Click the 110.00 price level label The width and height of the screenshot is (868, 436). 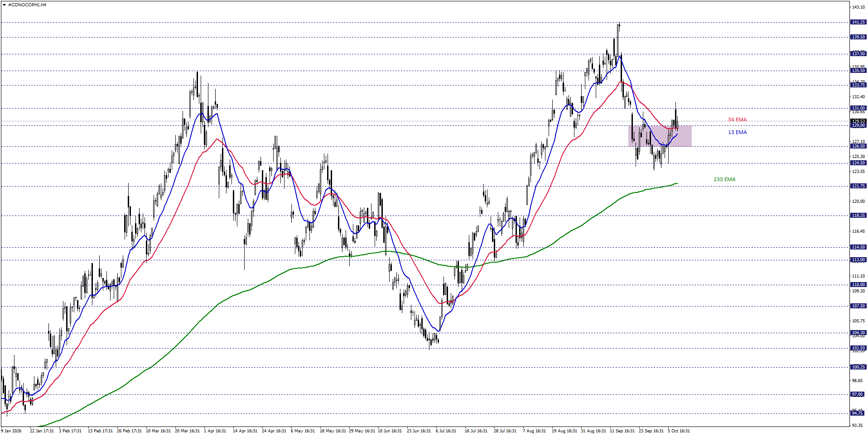[x=858, y=285]
